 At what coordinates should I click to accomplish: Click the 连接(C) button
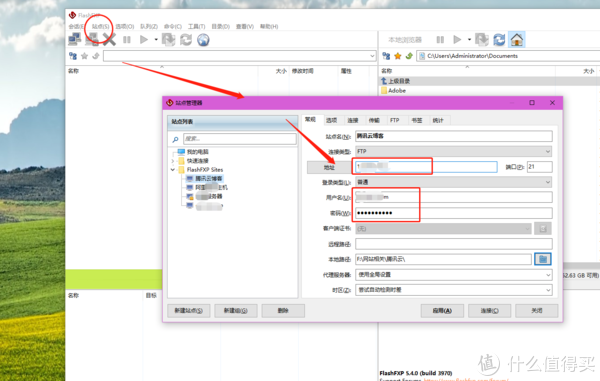[x=489, y=311]
